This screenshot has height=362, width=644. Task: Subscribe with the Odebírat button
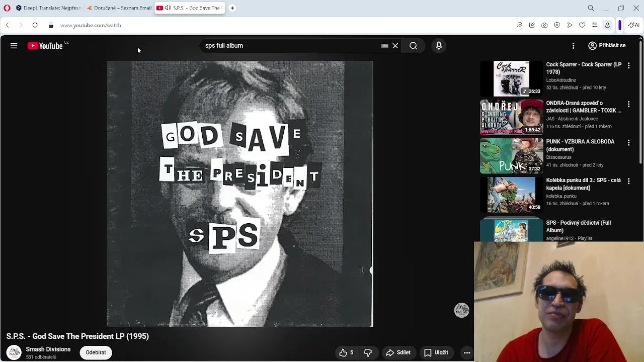[x=96, y=352]
